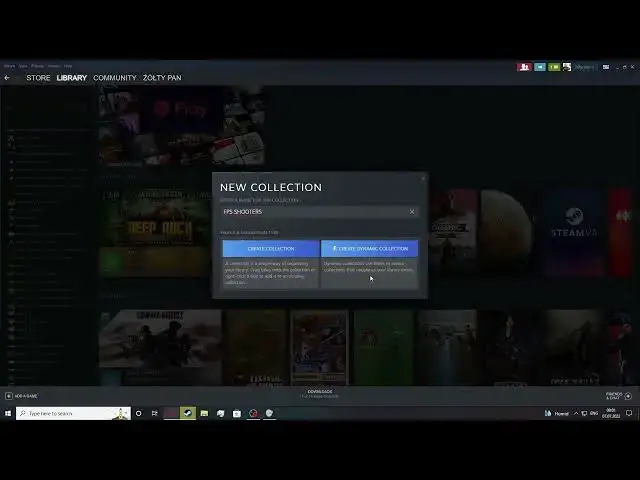Click the taskbar clock and date
Image resolution: width=640 pixels, height=480 pixels.
pyautogui.click(x=611, y=413)
